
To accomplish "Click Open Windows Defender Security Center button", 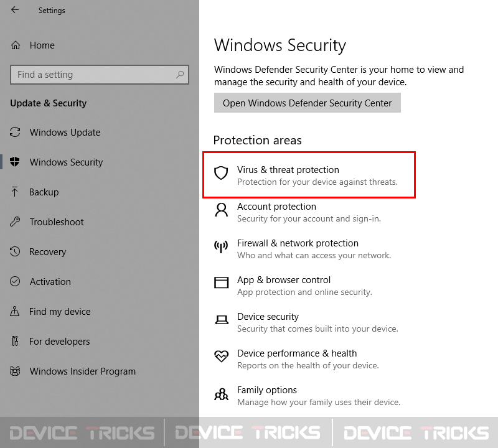I will [x=307, y=103].
